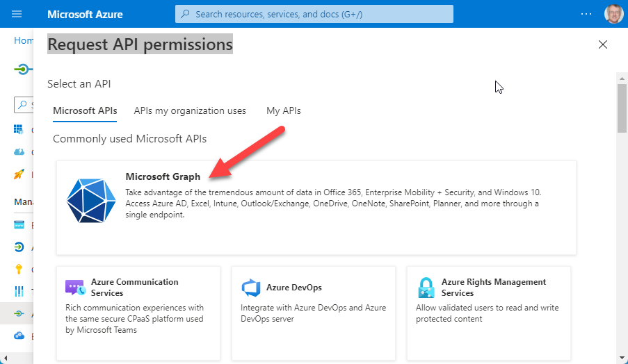Click the panel's vertical scrollbar thumb
This screenshot has height=364, width=628.
[x=622, y=108]
